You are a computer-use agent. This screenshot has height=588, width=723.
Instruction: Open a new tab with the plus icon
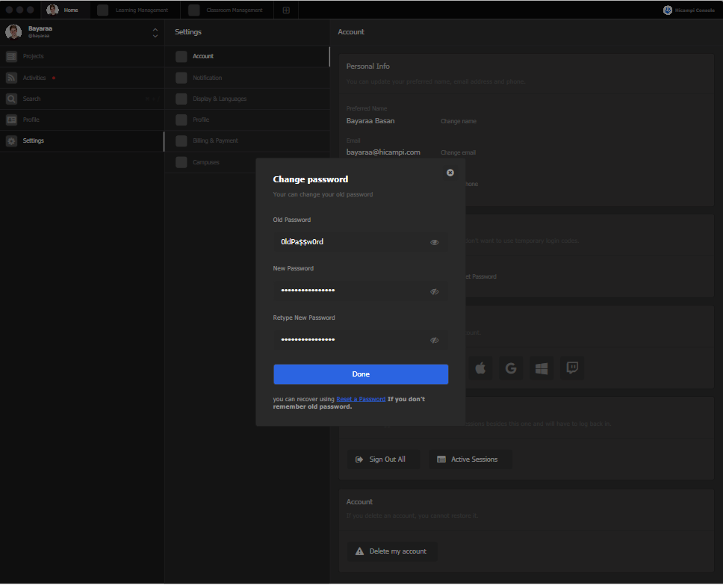click(286, 10)
